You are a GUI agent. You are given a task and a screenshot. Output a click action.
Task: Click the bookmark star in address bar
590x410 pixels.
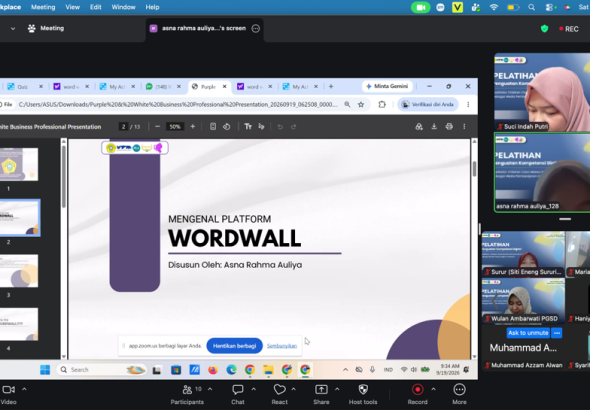tap(361, 105)
